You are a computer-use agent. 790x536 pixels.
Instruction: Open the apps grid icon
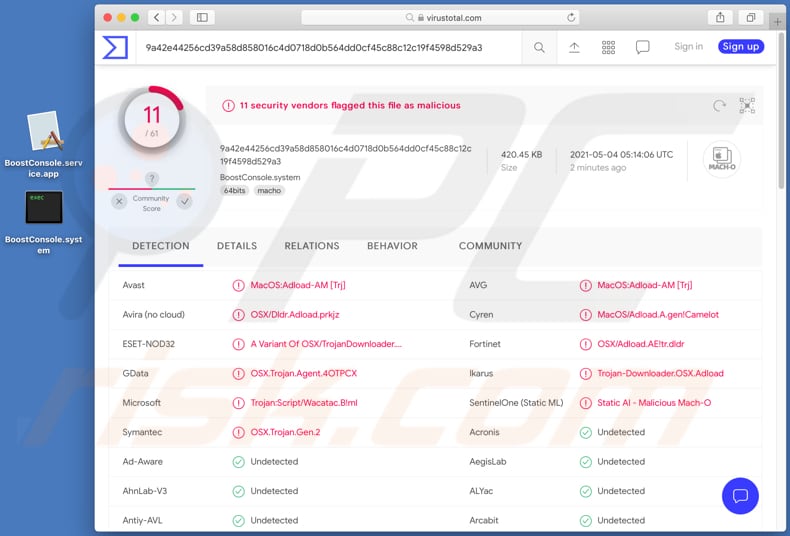[x=608, y=47]
